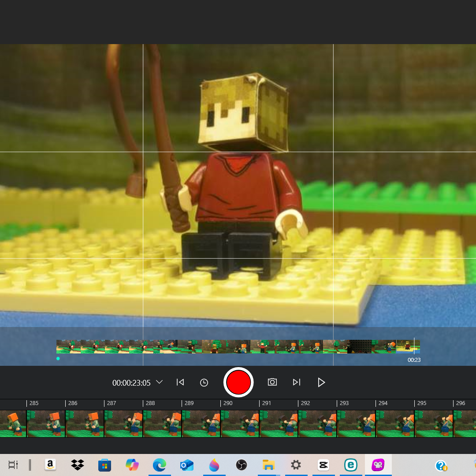Expand the timecode dropdown chevron
This screenshot has height=476, width=476.
tap(160, 382)
